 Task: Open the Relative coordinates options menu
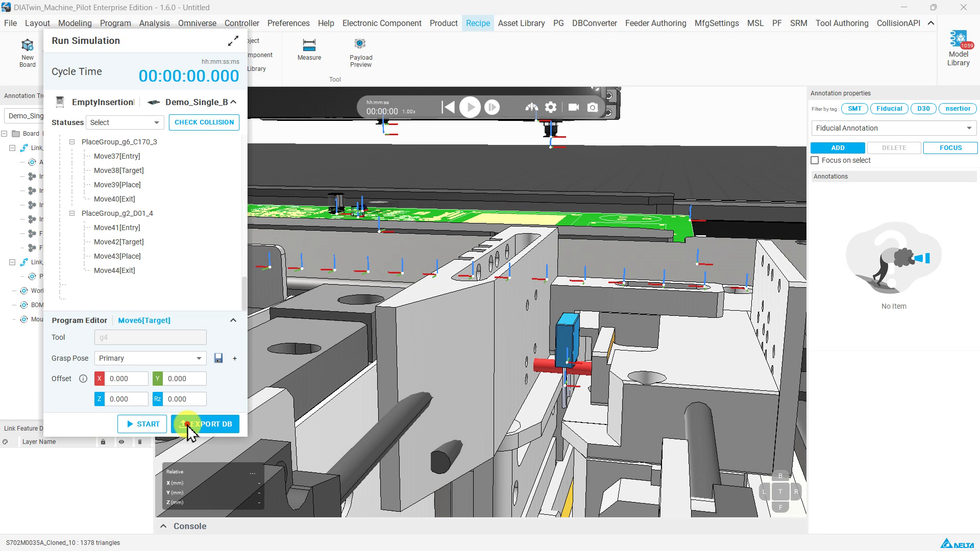(x=253, y=472)
